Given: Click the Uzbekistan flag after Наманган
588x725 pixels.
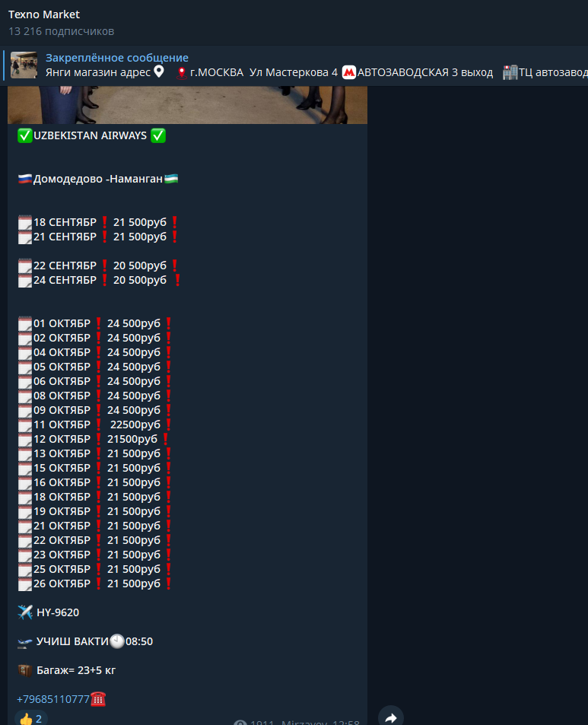Looking at the screenshot, I should [171, 179].
